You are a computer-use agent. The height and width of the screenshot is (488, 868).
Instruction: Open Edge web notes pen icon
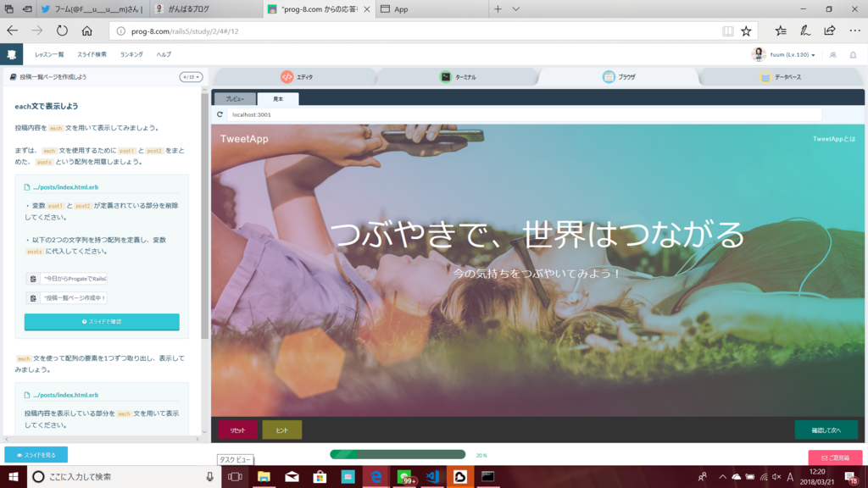point(805,31)
